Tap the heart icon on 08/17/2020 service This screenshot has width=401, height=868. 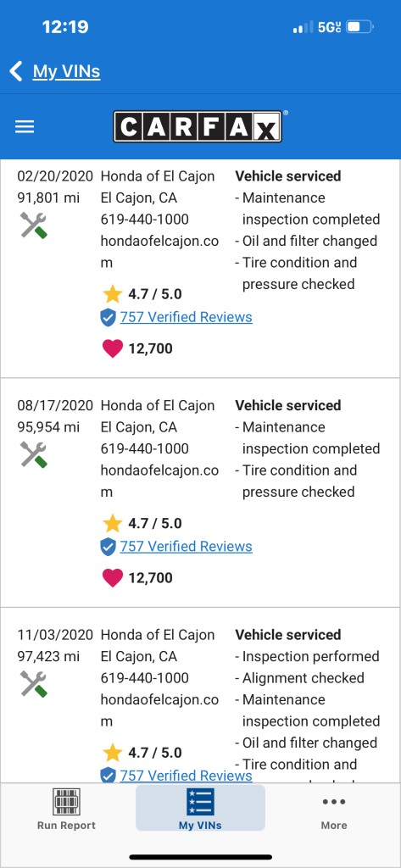coord(113,578)
